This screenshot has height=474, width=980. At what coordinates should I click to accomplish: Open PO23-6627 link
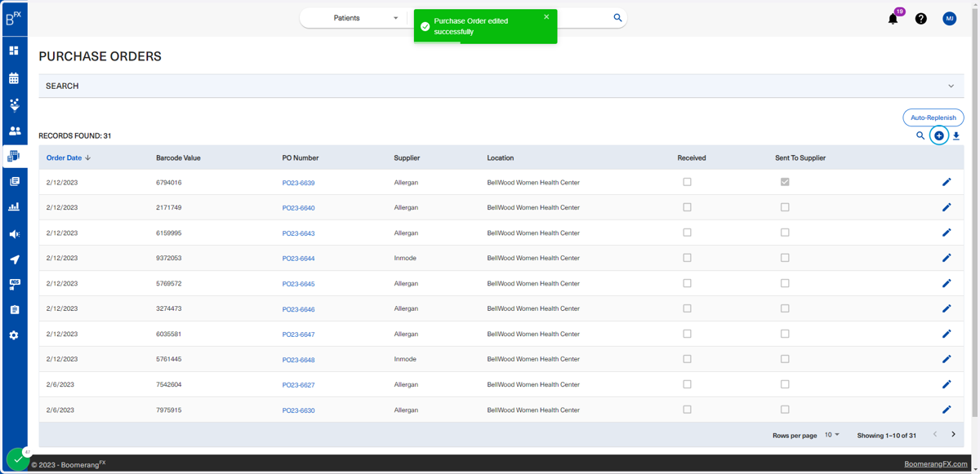click(298, 385)
